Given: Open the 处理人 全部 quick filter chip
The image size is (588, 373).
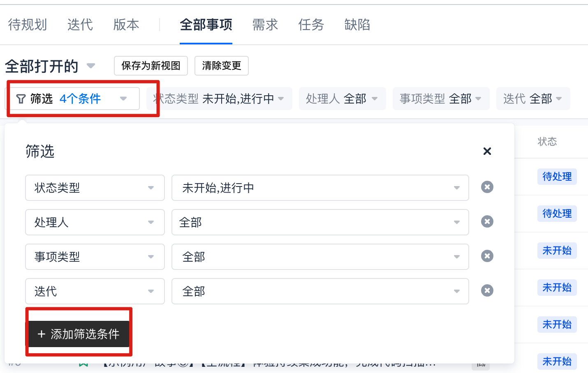Looking at the screenshot, I should point(342,99).
